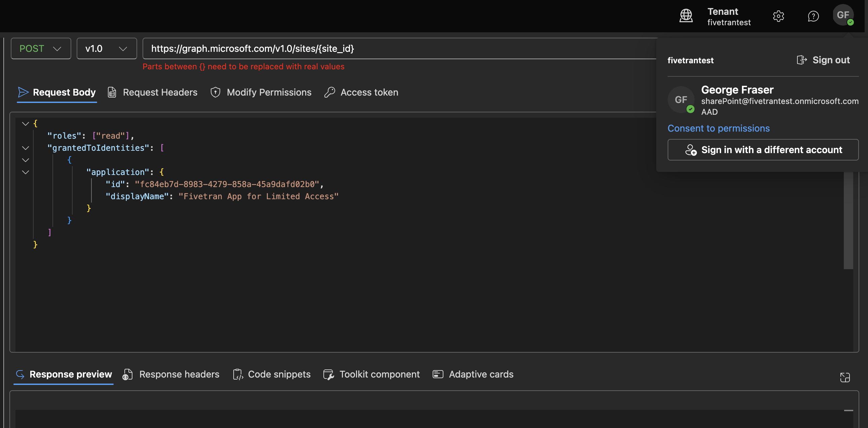Click the Tenant fivetrantest label
The height and width of the screenshot is (428, 868).
(729, 16)
